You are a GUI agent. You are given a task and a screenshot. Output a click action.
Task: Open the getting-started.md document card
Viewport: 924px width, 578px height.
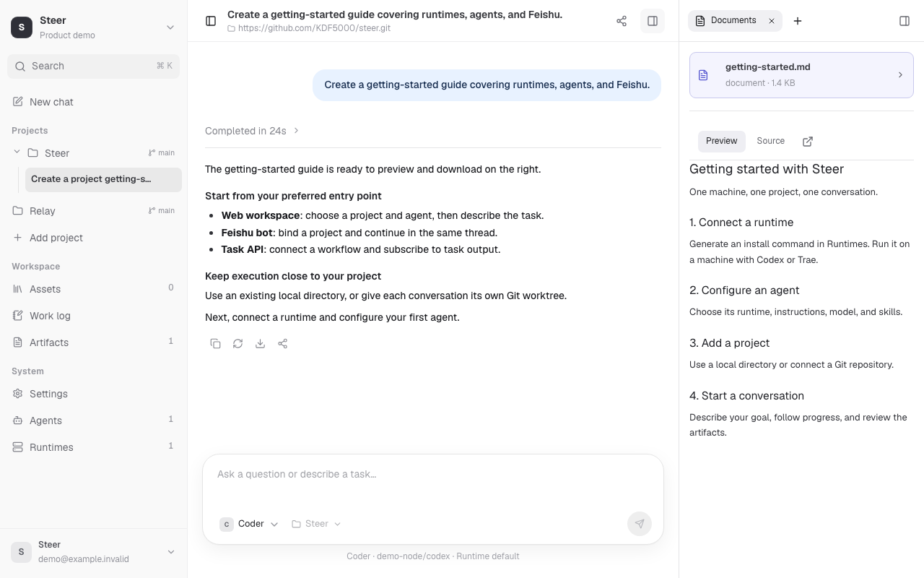pyautogui.click(x=801, y=75)
